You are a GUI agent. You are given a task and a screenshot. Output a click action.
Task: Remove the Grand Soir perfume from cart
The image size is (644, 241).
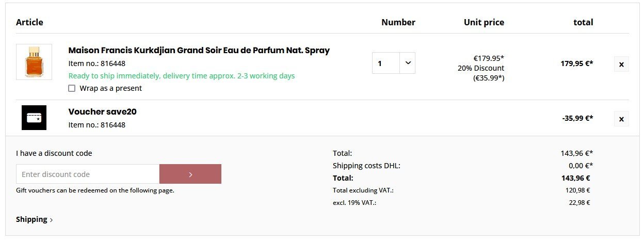(x=621, y=65)
